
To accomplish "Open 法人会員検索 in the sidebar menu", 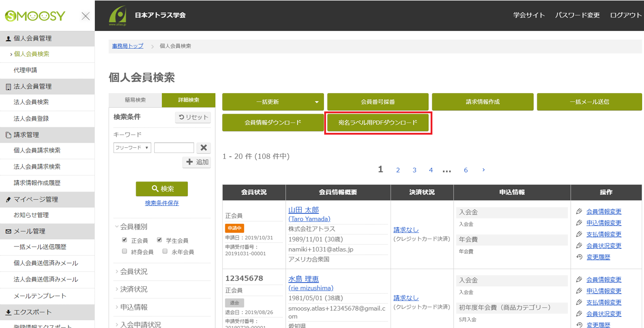I will pyautogui.click(x=31, y=102).
